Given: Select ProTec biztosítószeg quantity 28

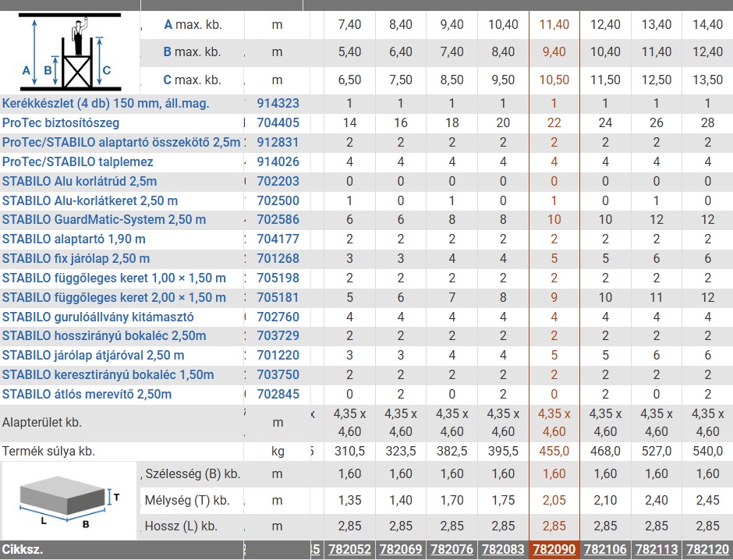Looking at the screenshot, I should point(708,123).
